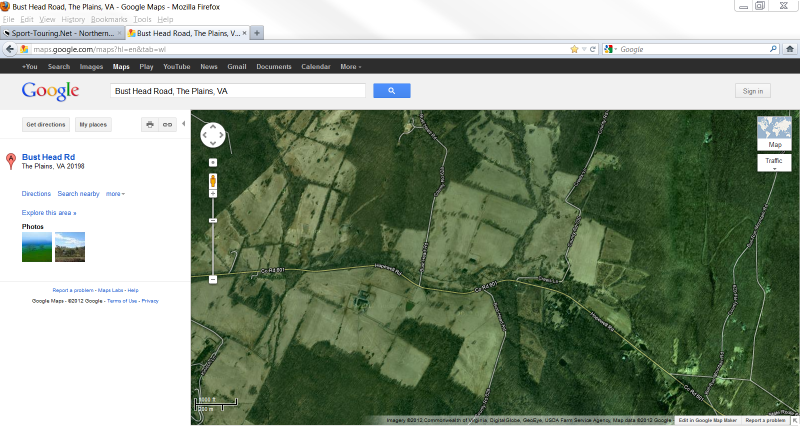
Task: Open the first blue-green photo thumbnail
Action: click(x=37, y=247)
